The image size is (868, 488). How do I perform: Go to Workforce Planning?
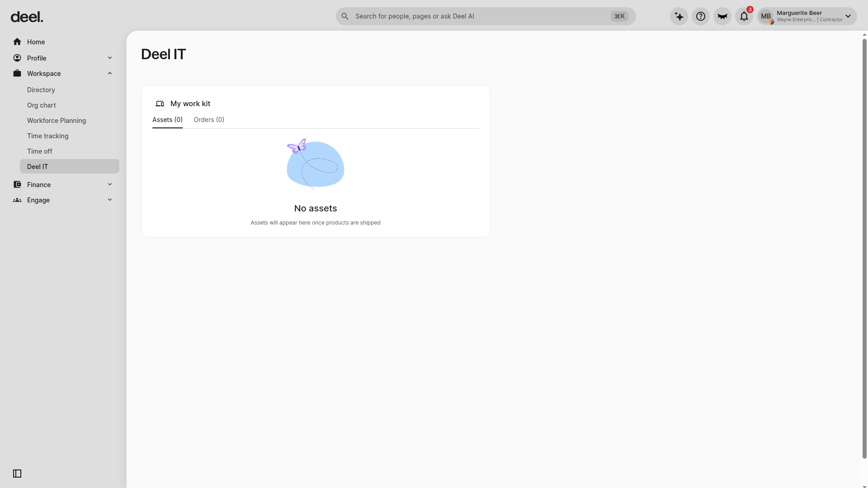[69, 121]
